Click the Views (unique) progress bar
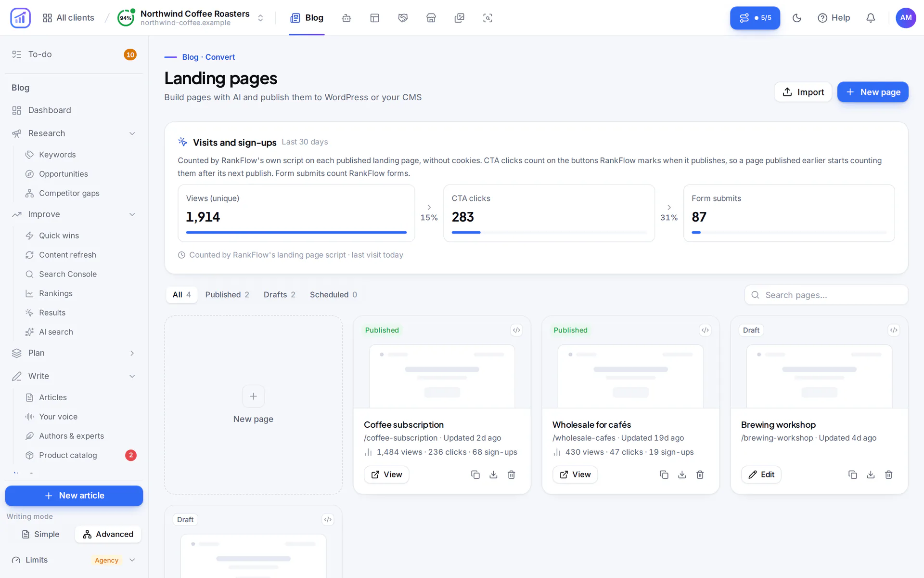Image resolution: width=924 pixels, height=578 pixels. click(x=296, y=233)
